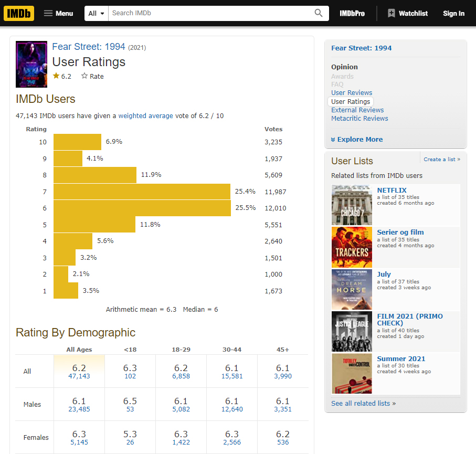Click the rating 7 bar
Viewport: 476px width, 454px height.
coord(142,192)
